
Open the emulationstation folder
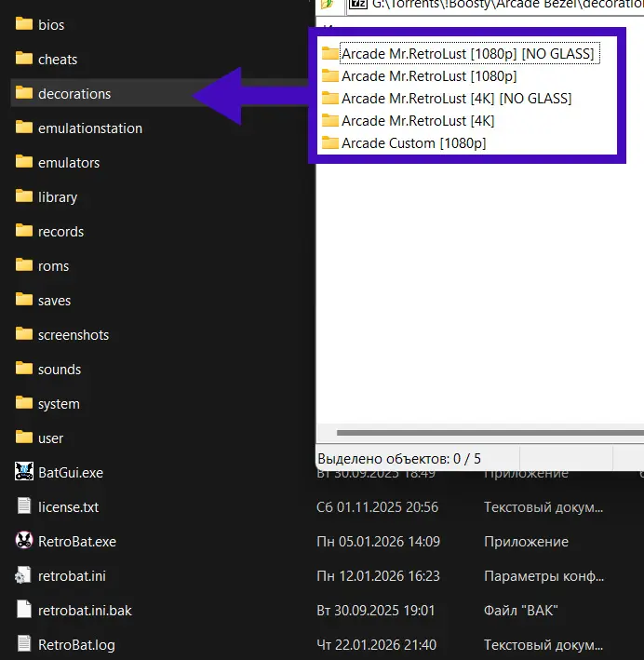click(x=89, y=128)
